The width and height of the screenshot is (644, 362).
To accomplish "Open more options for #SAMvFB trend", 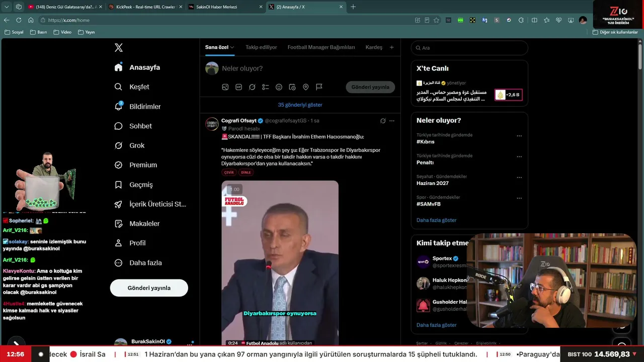I will click(x=519, y=198).
